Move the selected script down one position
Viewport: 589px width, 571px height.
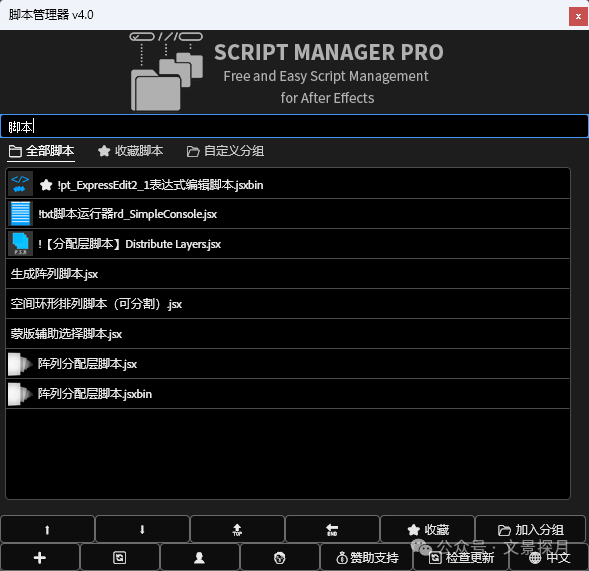point(142,529)
